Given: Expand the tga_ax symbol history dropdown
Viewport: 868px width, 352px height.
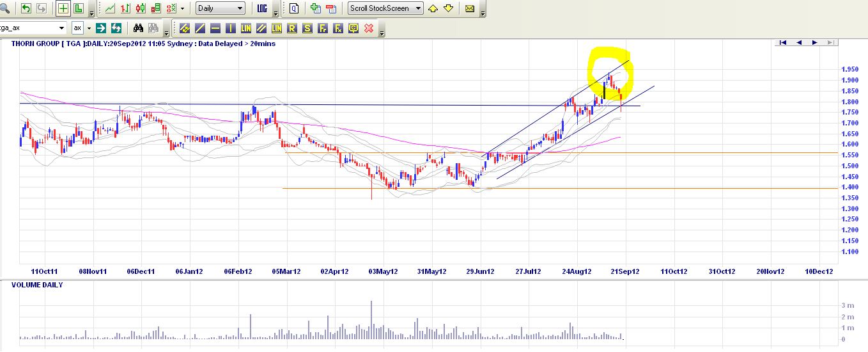Looking at the screenshot, I should point(61,28).
